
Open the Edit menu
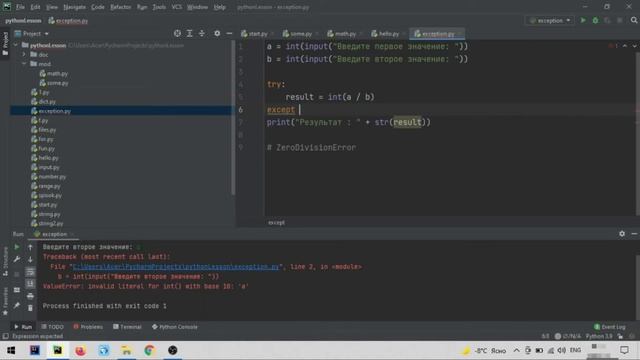pos(36,7)
